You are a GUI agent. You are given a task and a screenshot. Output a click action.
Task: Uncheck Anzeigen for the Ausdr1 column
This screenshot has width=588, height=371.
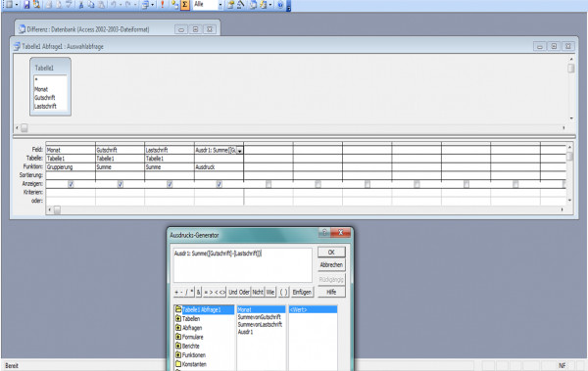[220, 184]
